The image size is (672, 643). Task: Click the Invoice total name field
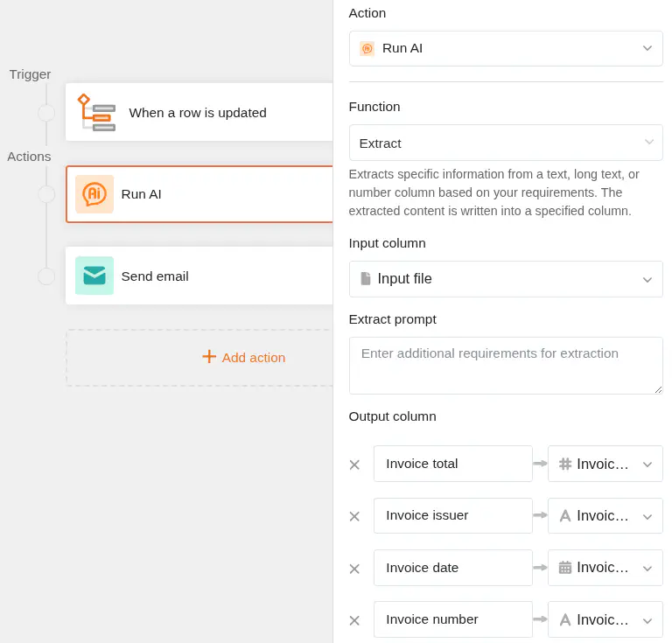[x=453, y=464]
